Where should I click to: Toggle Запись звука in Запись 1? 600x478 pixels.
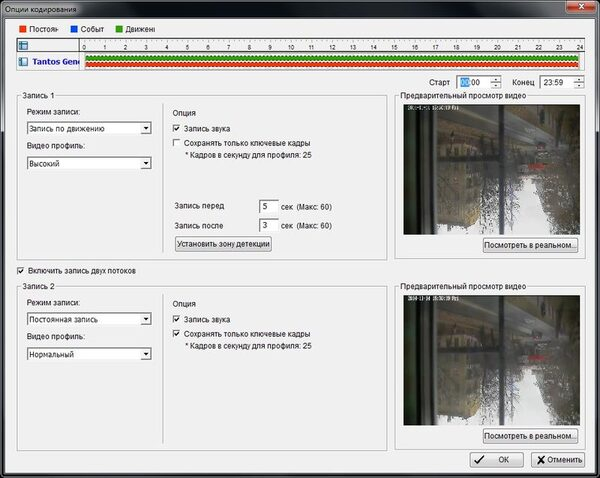click(x=176, y=128)
